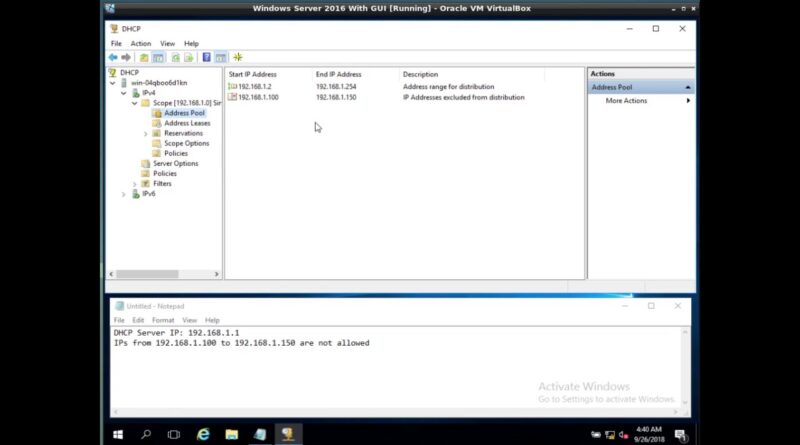Open Server Options in the tree

[x=176, y=163]
